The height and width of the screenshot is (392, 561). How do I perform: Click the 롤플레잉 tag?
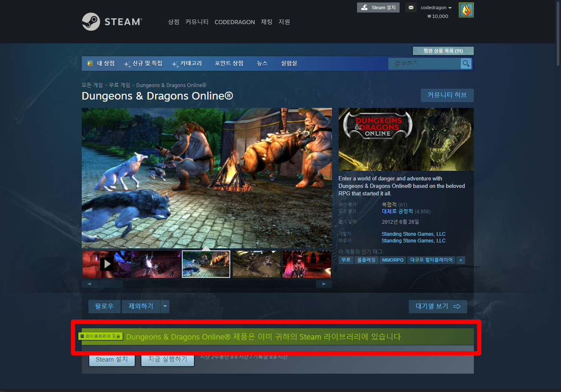pos(366,260)
